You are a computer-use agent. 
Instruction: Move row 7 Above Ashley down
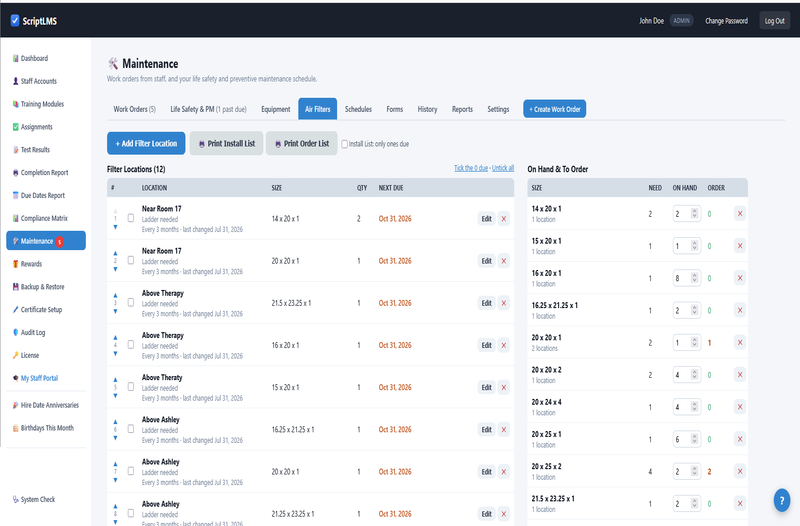pyautogui.click(x=115, y=480)
